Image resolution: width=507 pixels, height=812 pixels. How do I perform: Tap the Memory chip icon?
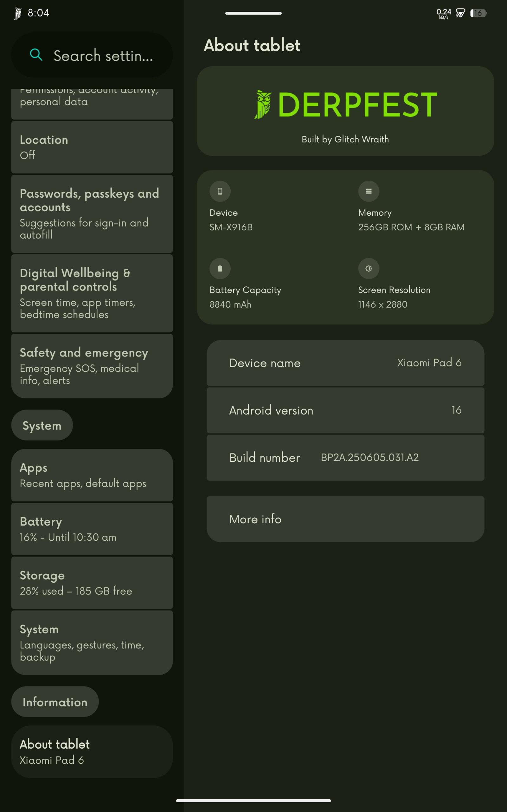pyautogui.click(x=369, y=191)
